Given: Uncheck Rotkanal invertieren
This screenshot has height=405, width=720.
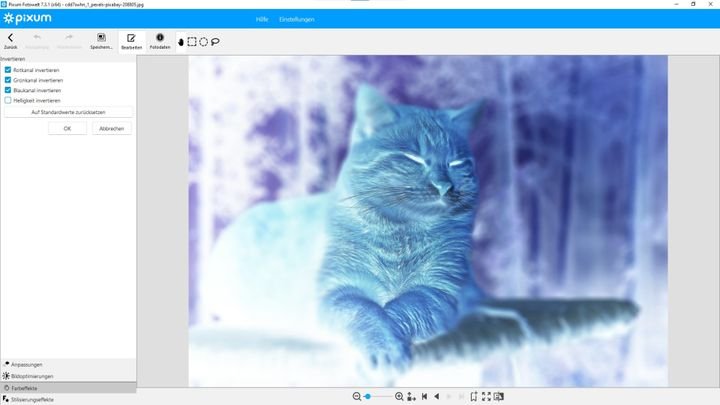Looking at the screenshot, I should 8,70.
